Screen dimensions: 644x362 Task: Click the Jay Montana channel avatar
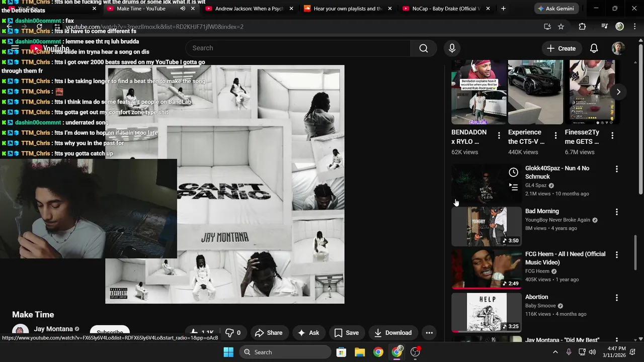point(20,332)
